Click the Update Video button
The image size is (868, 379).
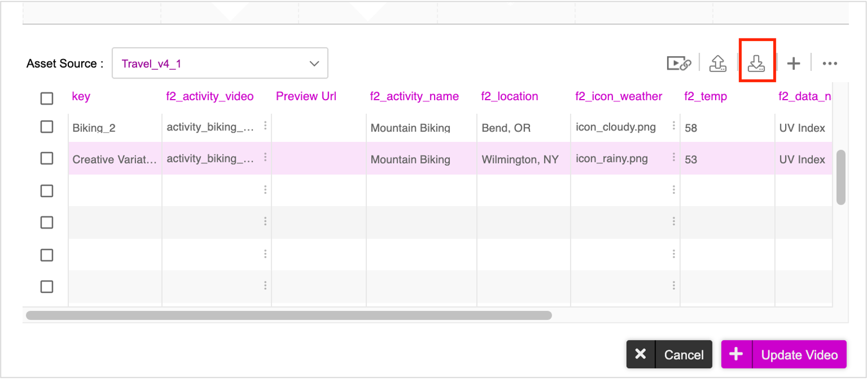pyautogui.click(x=784, y=354)
